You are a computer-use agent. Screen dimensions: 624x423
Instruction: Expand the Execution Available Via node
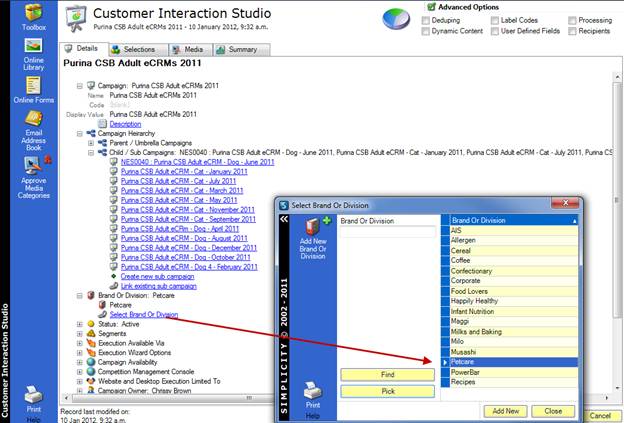pos(80,343)
